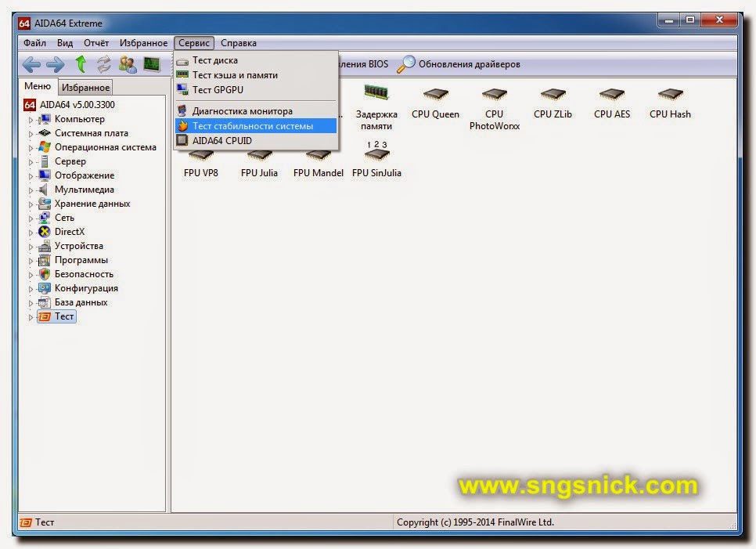
Task: Click Обновления драйверов toolbar button
Action: (x=459, y=64)
